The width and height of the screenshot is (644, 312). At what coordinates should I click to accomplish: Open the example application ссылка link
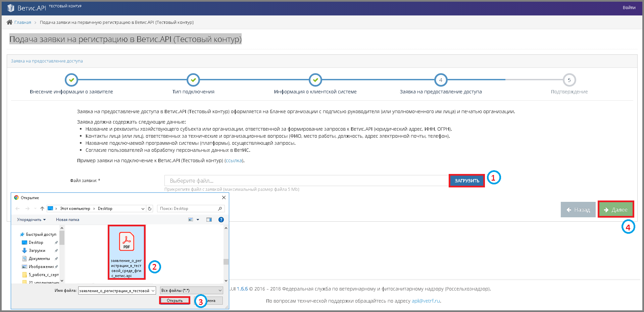coord(234,161)
